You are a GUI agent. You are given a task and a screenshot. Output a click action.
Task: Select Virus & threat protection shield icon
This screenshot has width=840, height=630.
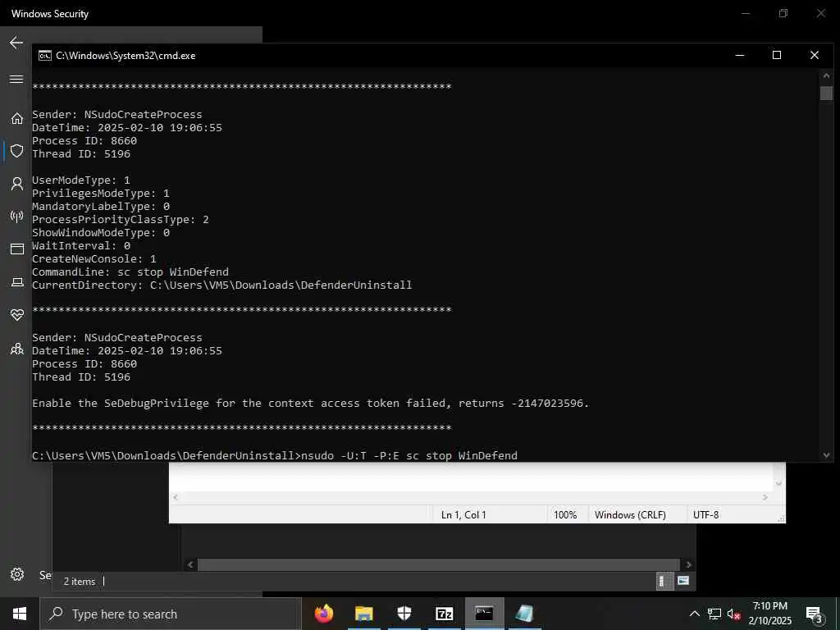tap(17, 151)
